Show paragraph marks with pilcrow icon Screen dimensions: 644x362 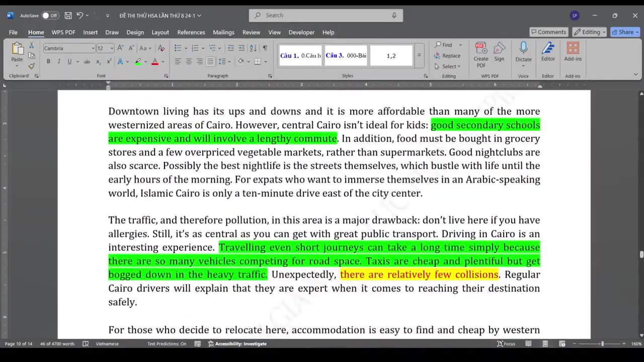(265, 48)
